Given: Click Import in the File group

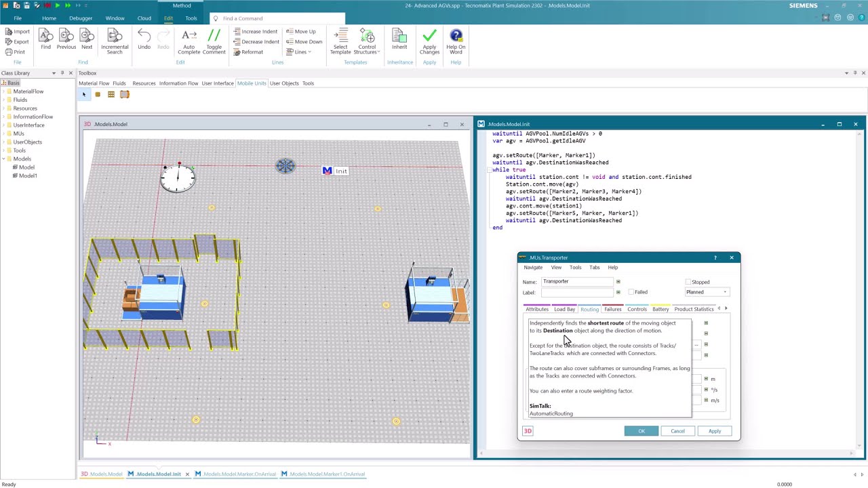Looking at the screenshot, I should [x=17, y=31].
